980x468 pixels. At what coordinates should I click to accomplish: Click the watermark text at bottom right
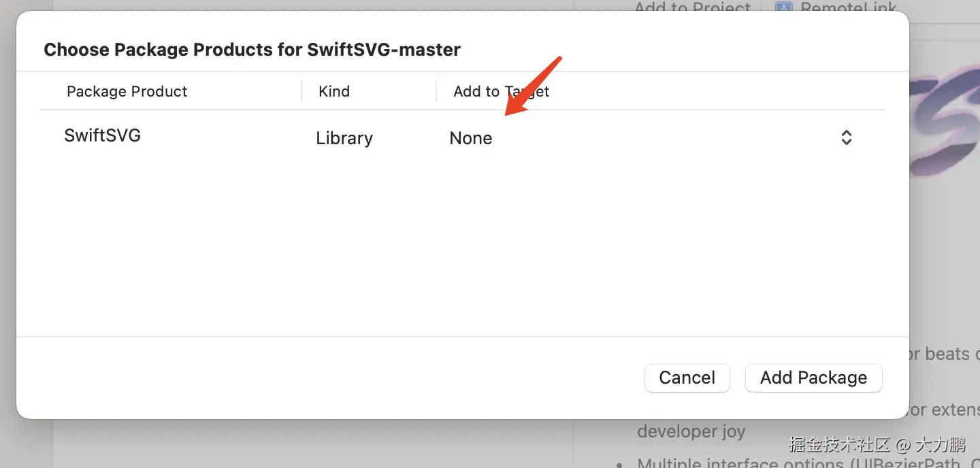pos(877,446)
